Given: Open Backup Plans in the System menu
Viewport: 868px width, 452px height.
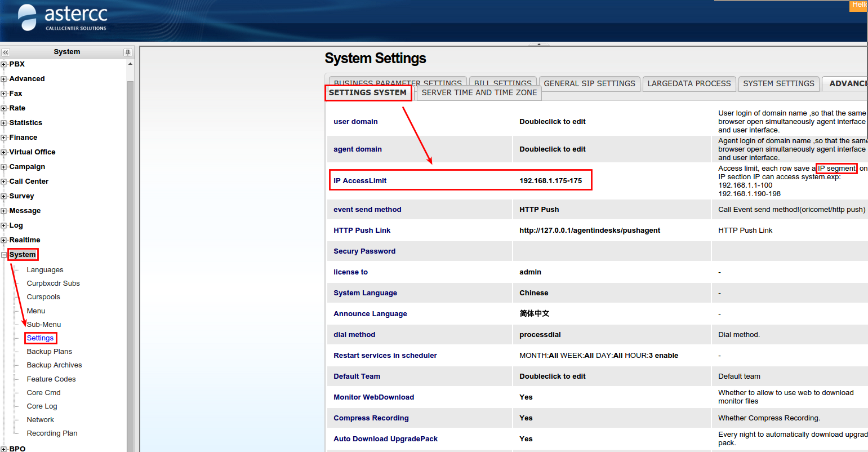Looking at the screenshot, I should 49,352.
